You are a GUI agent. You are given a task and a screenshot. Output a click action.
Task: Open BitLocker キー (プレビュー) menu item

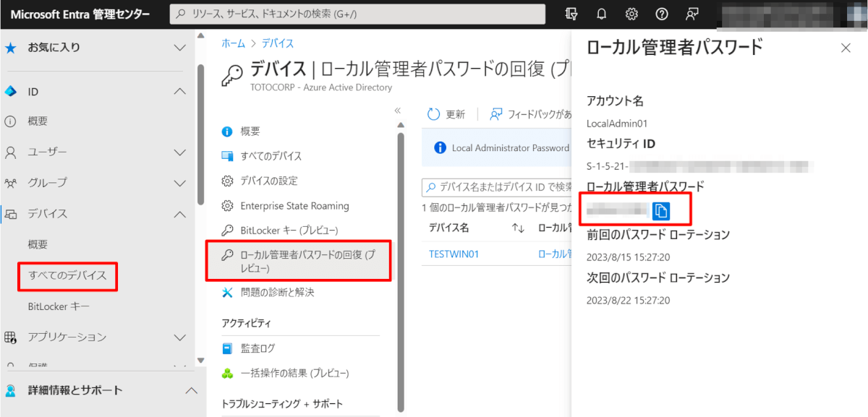point(289,231)
